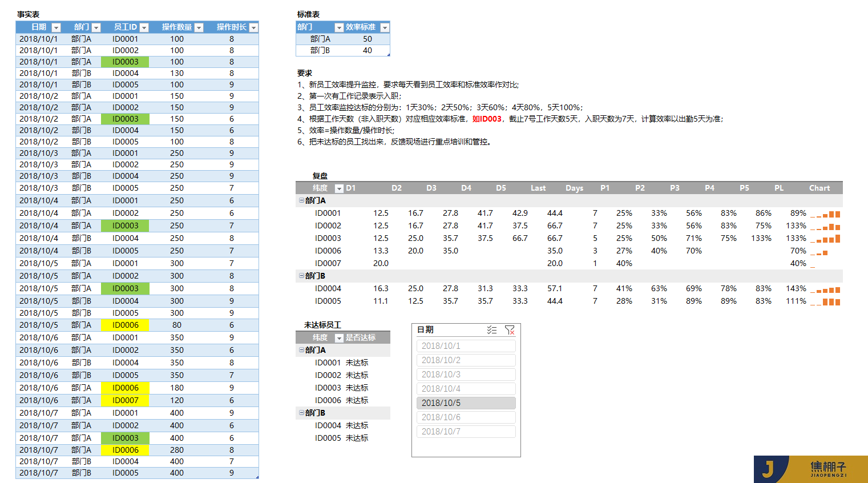
Task: Select ID0004 row label in 复盘 pivot
Action: [x=328, y=289]
